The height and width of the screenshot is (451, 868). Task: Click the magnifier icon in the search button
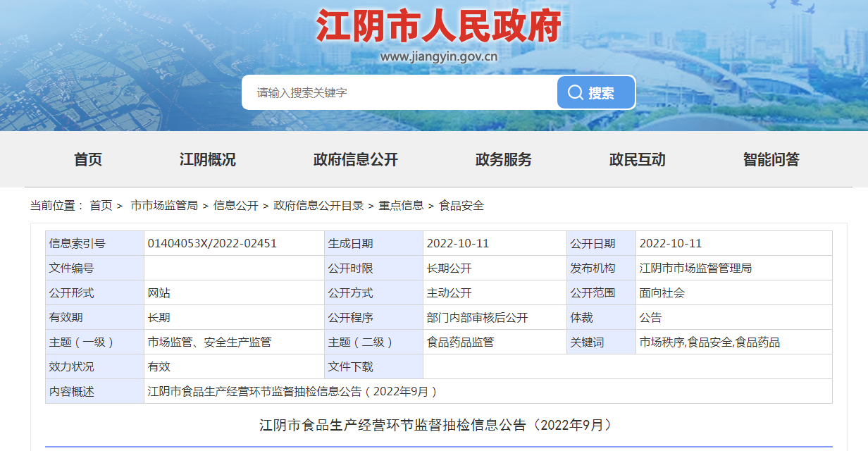pyautogui.click(x=576, y=93)
